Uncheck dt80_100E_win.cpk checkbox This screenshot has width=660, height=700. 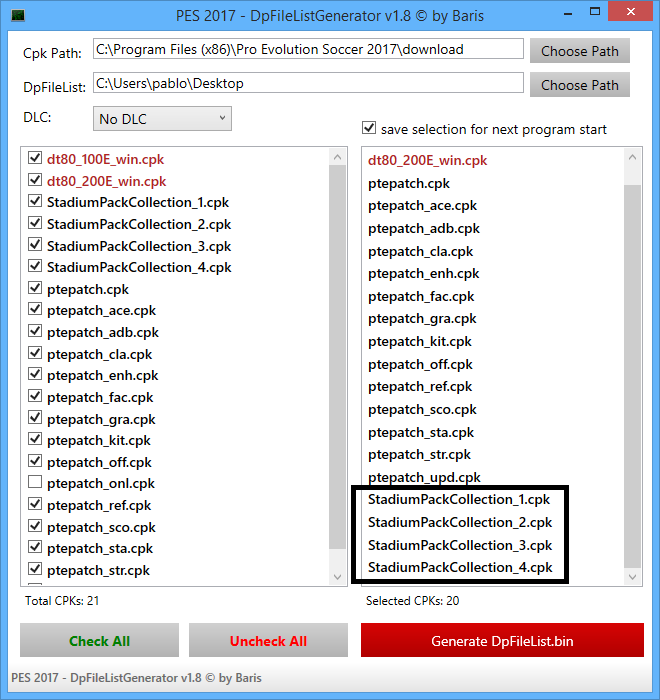point(35,158)
